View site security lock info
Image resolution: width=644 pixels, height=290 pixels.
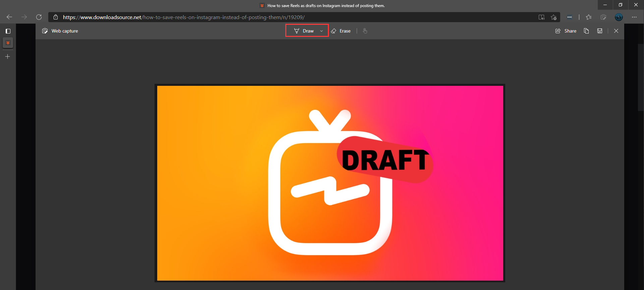click(56, 17)
